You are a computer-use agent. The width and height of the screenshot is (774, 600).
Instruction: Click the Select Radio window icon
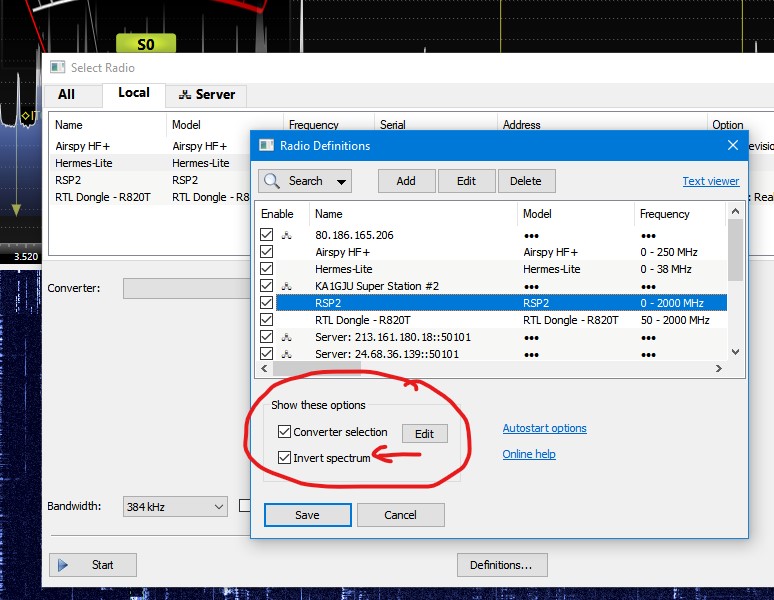(57, 68)
